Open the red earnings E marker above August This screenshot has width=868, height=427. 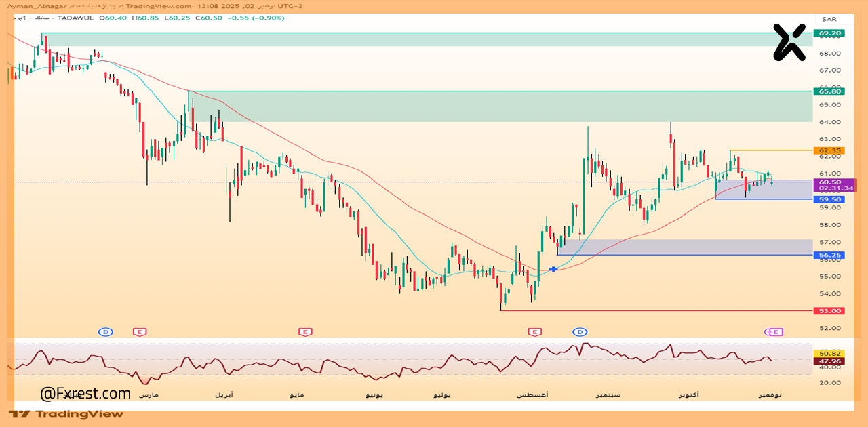(x=535, y=332)
